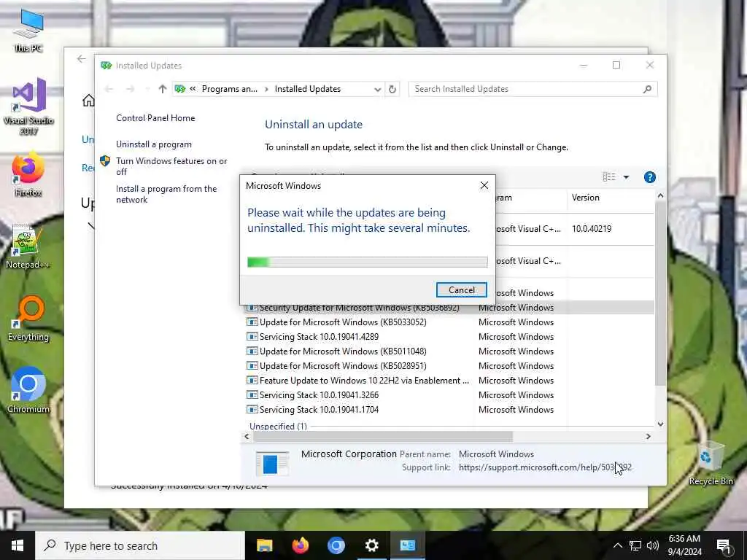The width and height of the screenshot is (747, 560).
Task: Click the update thumbnail in details pane
Action: 272,463
